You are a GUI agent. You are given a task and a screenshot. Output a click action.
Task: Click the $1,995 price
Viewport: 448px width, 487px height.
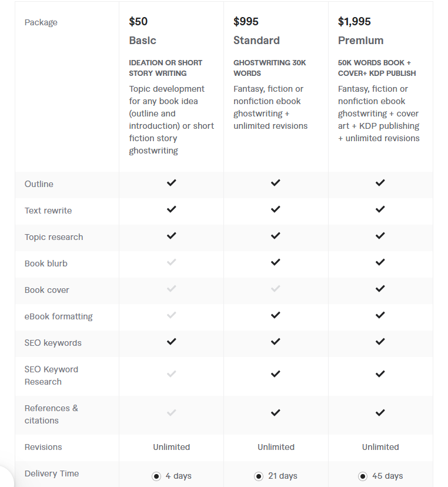tap(355, 21)
